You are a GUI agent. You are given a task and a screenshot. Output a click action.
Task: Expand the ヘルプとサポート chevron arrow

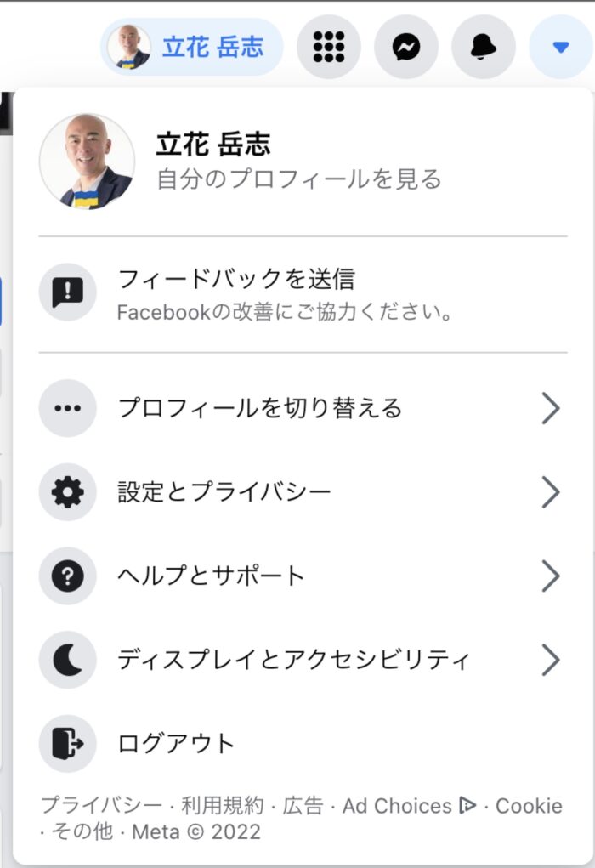(x=550, y=576)
